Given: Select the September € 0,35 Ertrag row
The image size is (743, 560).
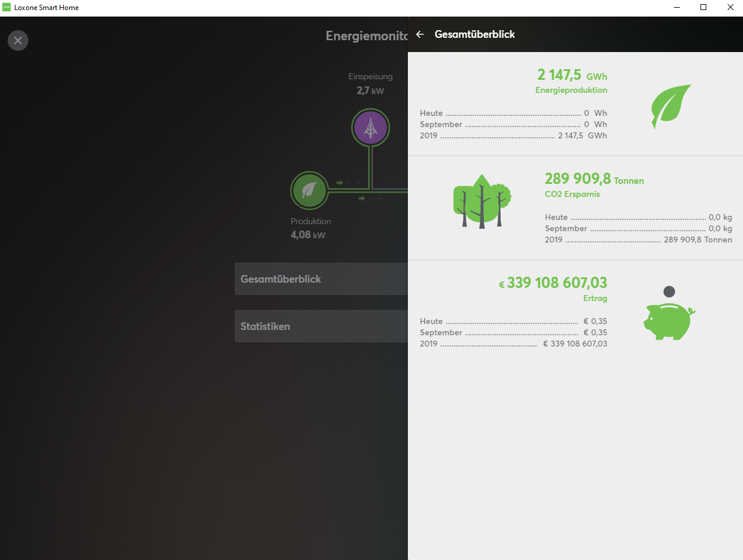Looking at the screenshot, I should (x=514, y=332).
